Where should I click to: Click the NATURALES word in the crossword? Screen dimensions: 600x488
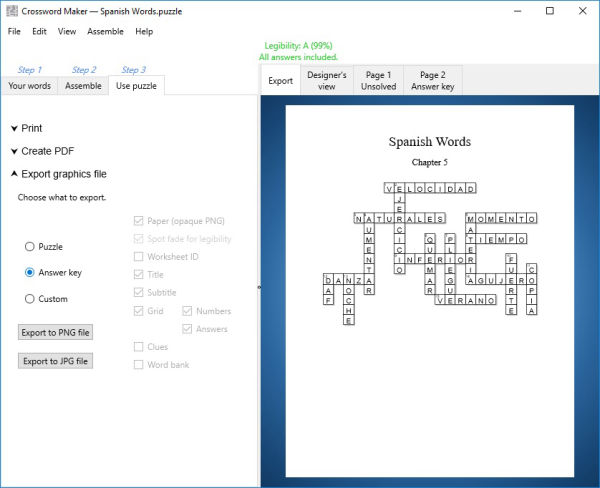pyautogui.click(x=400, y=219)
